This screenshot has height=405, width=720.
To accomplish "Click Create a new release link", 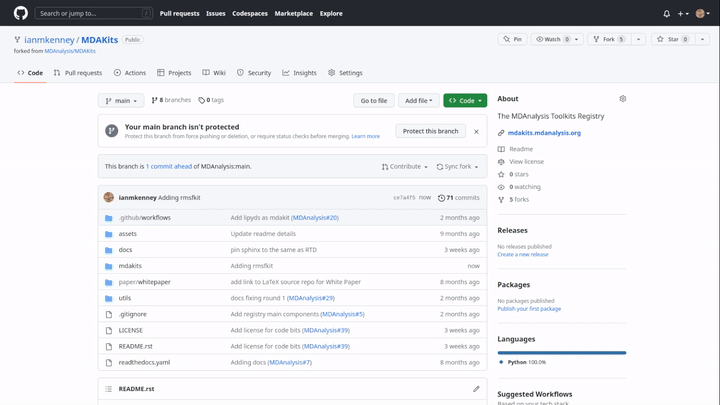I will pyautogui.click(x=523, y=254).
